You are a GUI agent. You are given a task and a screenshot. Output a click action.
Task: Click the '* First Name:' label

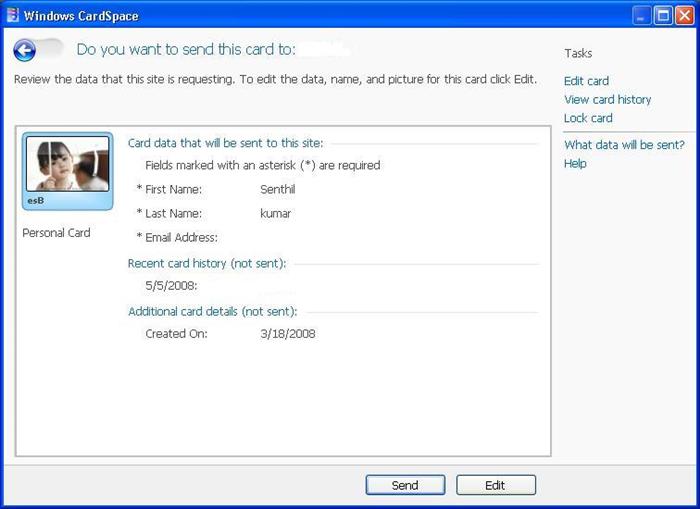(169, 189)
